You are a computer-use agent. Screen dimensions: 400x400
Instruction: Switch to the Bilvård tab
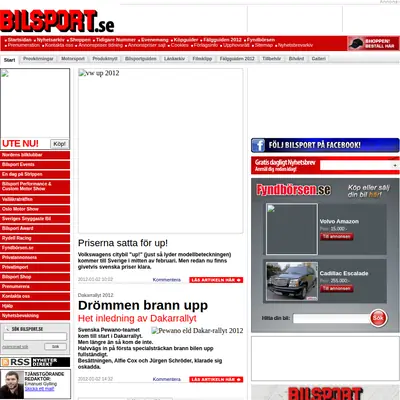(x=296, y=59)
